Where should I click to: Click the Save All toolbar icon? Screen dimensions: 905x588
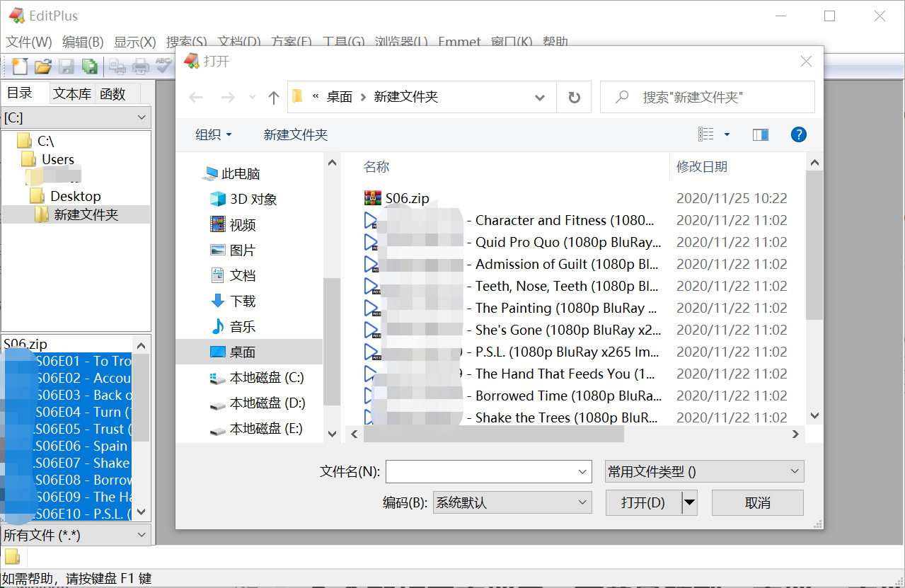click(90, 67)
